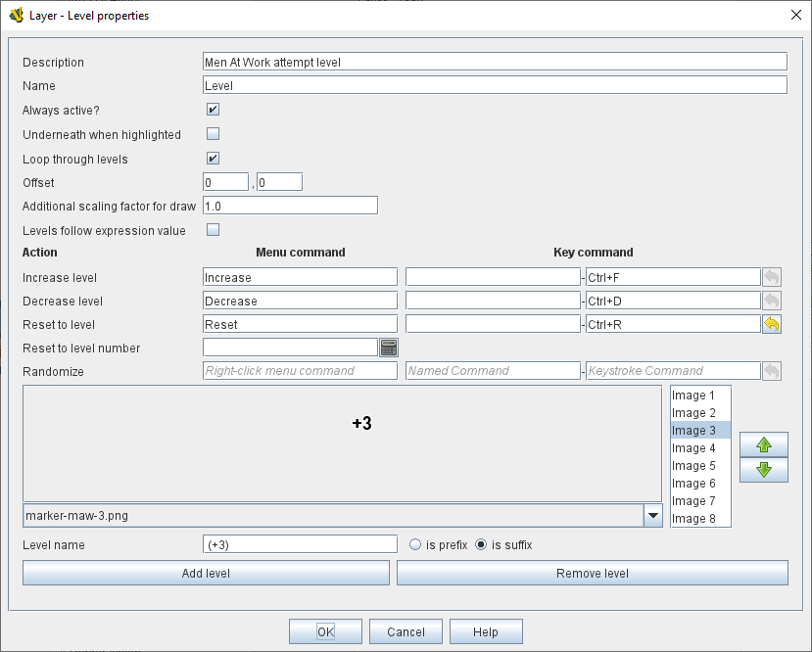812x652 pixels.
Task: Select the is prefix radio button
Action: coord(415,544)
